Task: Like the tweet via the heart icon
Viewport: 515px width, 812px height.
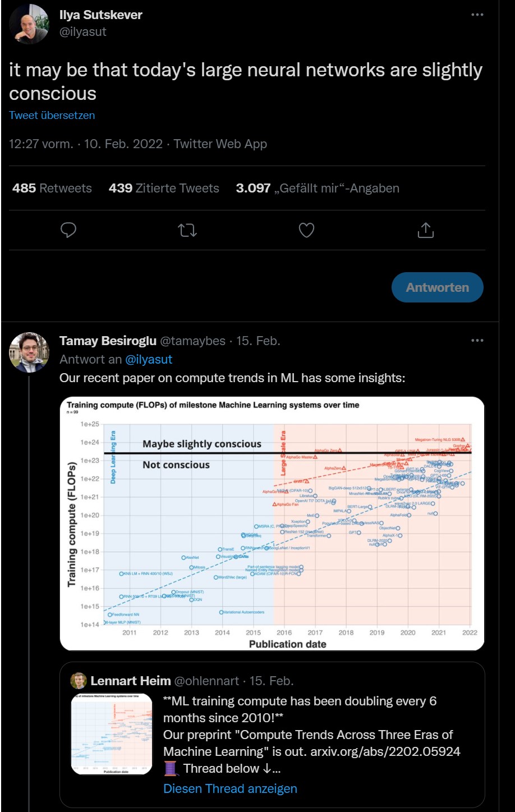Action: [306, 230]
